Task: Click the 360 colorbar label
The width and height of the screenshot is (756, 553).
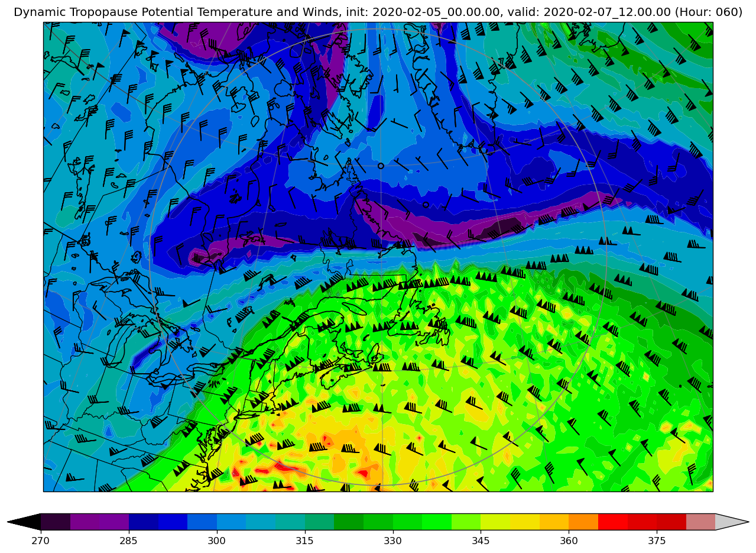Action: tap(569, 541)
